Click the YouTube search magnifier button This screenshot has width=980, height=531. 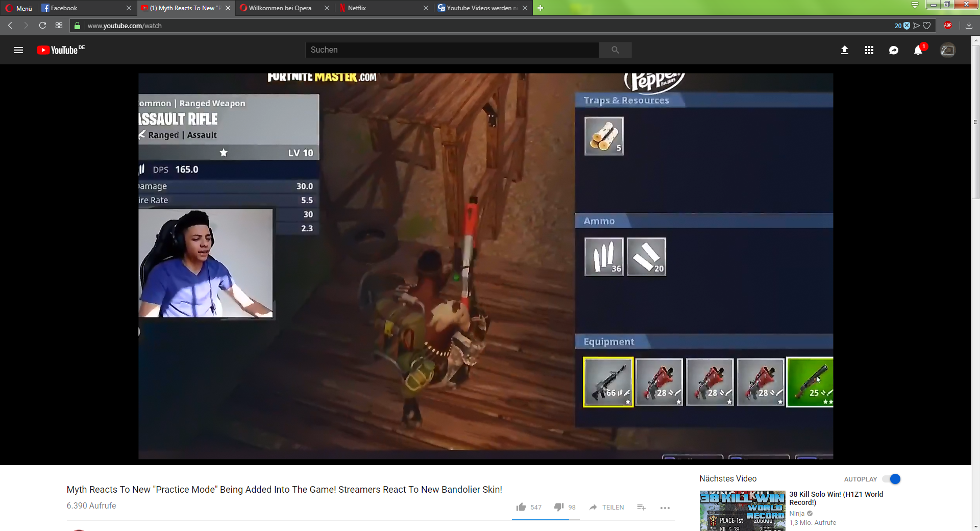[x=615, y=50]
